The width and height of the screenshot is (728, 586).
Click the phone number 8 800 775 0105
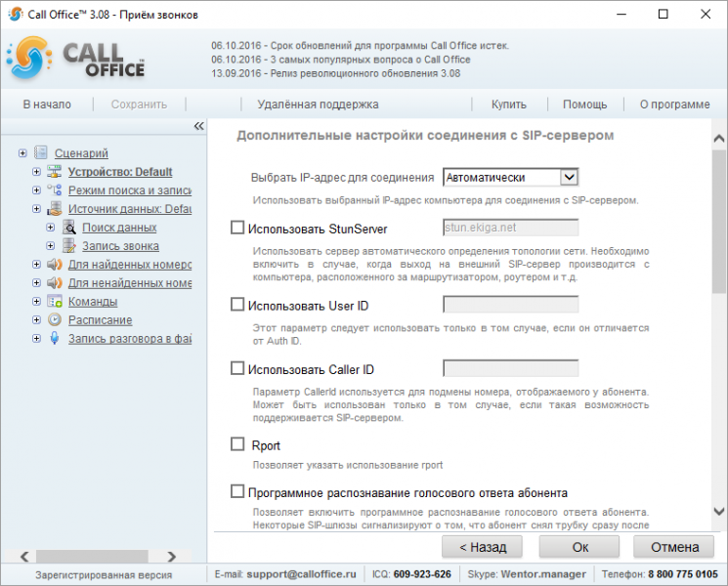[683, 574]
